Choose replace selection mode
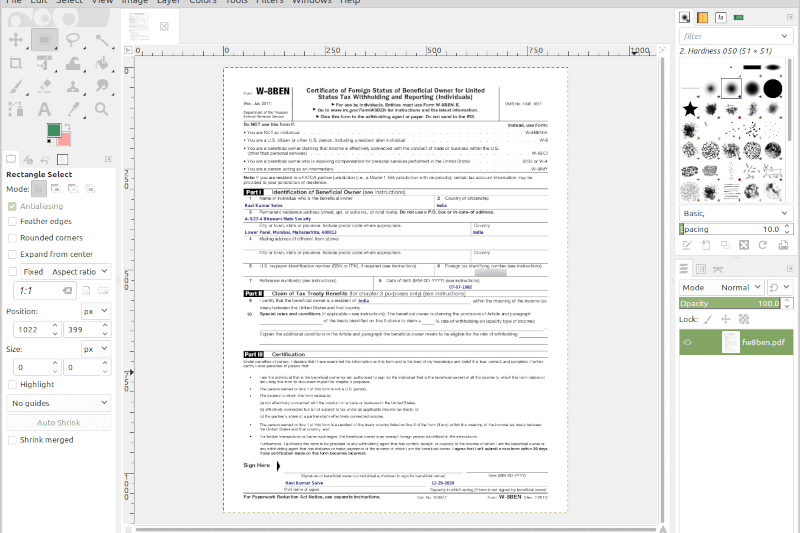 39,189
